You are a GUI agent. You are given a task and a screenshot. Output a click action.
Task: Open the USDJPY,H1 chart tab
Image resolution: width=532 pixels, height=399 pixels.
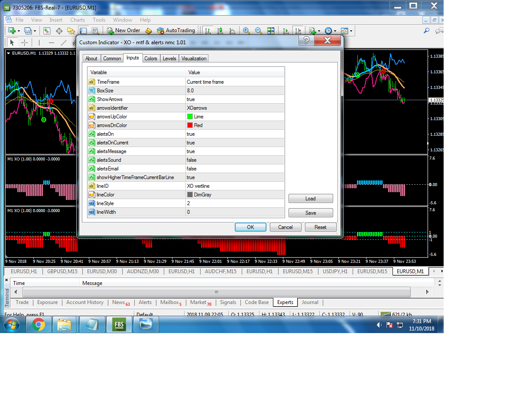335,271
